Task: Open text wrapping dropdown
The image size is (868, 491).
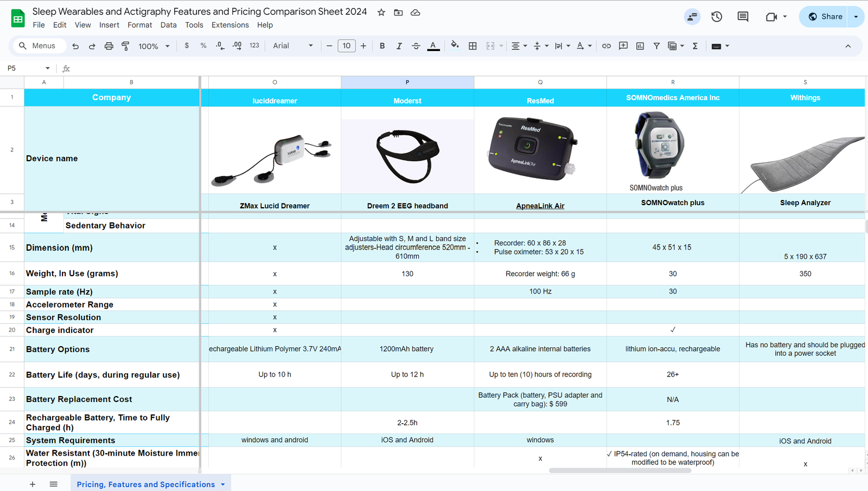Action: click(x=563, y=46)
